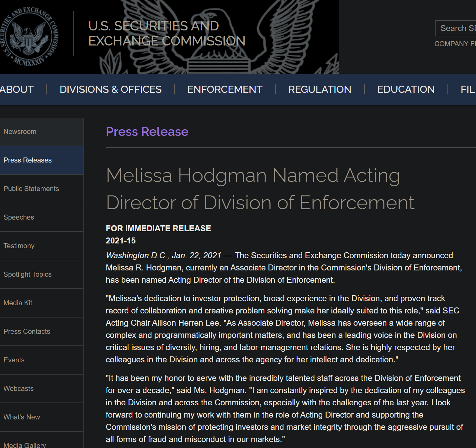Open Speeches sidebar item
Image resolution: width=476 pixels, height=448 pixels.
(42, 217)
